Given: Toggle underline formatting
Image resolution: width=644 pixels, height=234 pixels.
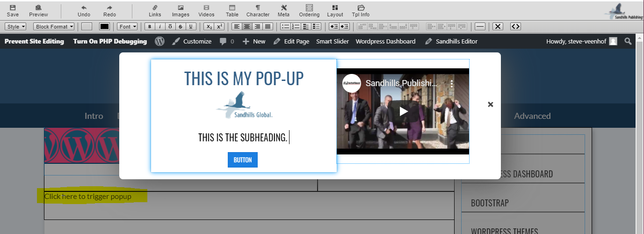Looking at the screenshot, I should [x=191, y=27].
